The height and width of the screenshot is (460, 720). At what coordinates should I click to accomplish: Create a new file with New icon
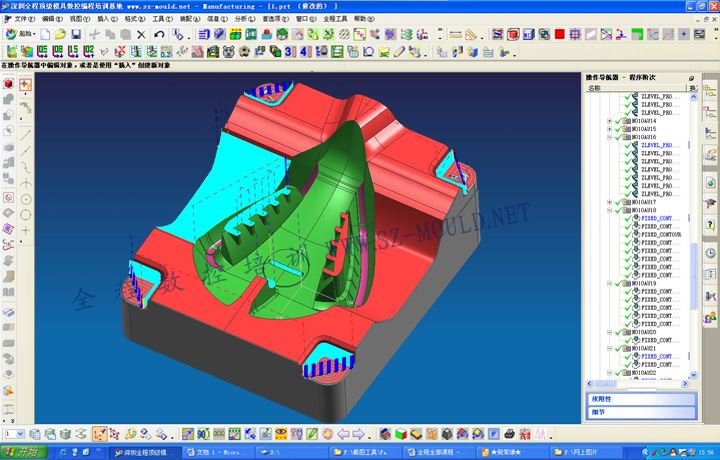(45, 34)
